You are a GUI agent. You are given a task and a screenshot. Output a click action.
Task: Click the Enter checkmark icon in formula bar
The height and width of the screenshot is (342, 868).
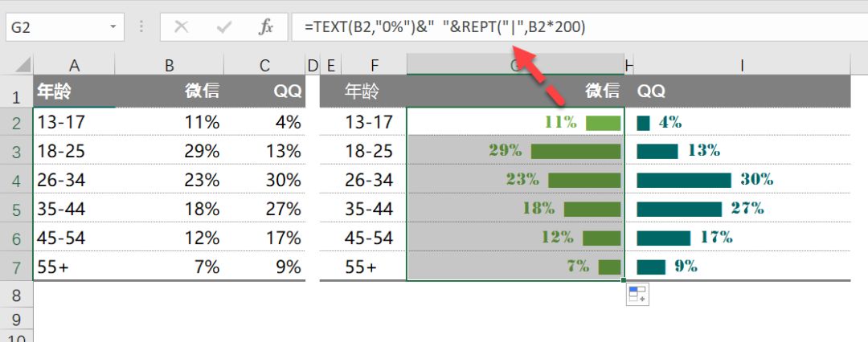pos(223,27)
